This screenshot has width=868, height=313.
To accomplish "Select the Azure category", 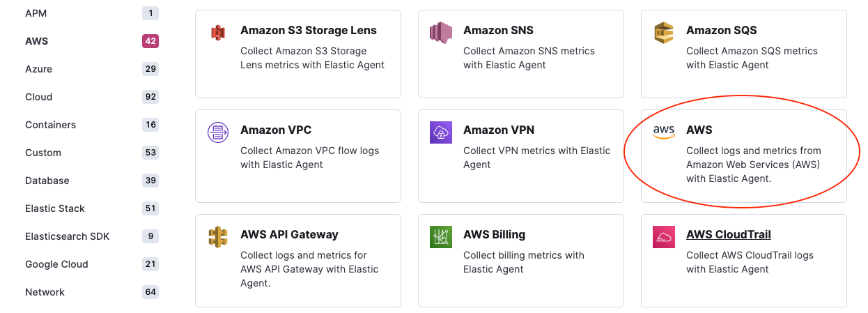I will (38, 69).
